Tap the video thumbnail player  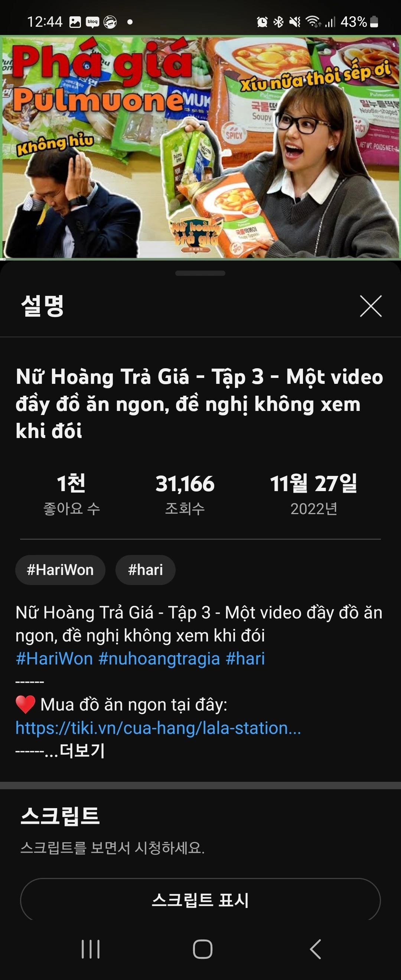(x=200, y=147)
